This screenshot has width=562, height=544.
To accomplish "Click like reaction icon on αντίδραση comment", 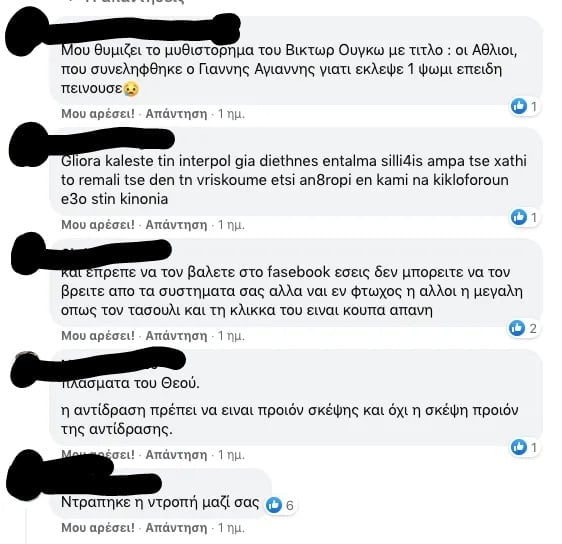I will 519,447.
